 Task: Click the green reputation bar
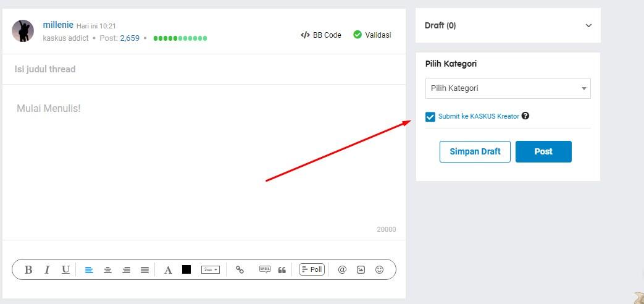point(180,38)
